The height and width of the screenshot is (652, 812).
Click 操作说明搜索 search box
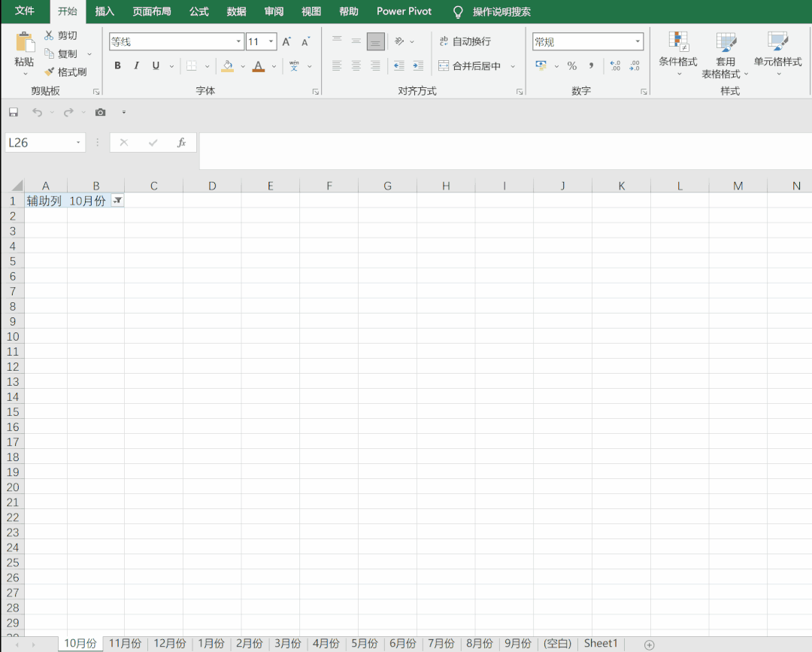coord(501,11)
